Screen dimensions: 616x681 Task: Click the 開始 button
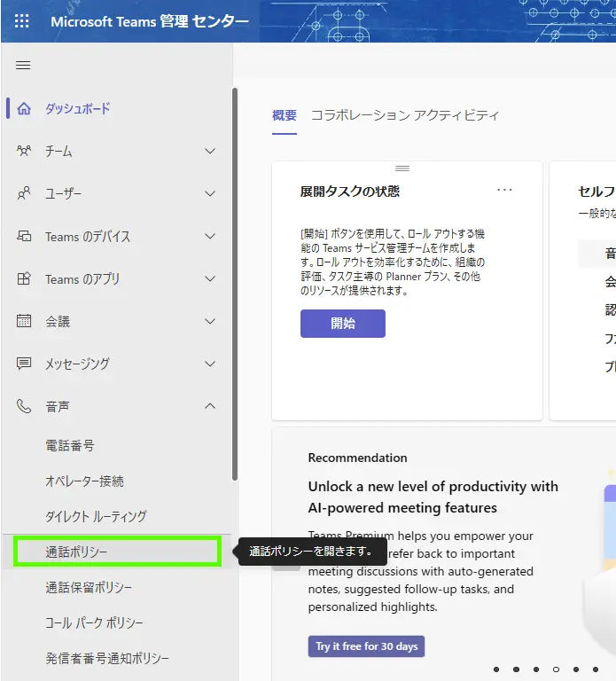point(343,324)
